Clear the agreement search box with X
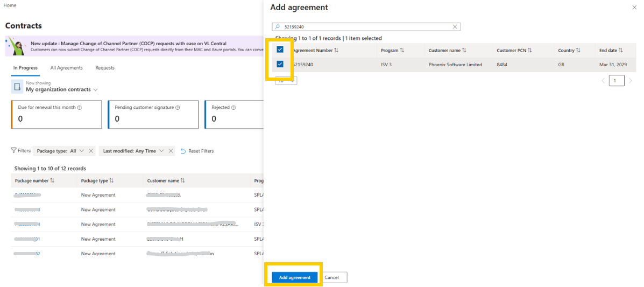This screenshot has width=644, height=287. (455, 27)
